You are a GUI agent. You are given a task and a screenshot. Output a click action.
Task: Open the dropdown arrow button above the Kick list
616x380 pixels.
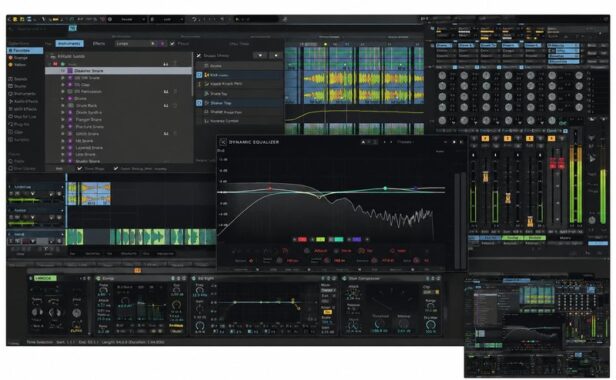(260, 56)
